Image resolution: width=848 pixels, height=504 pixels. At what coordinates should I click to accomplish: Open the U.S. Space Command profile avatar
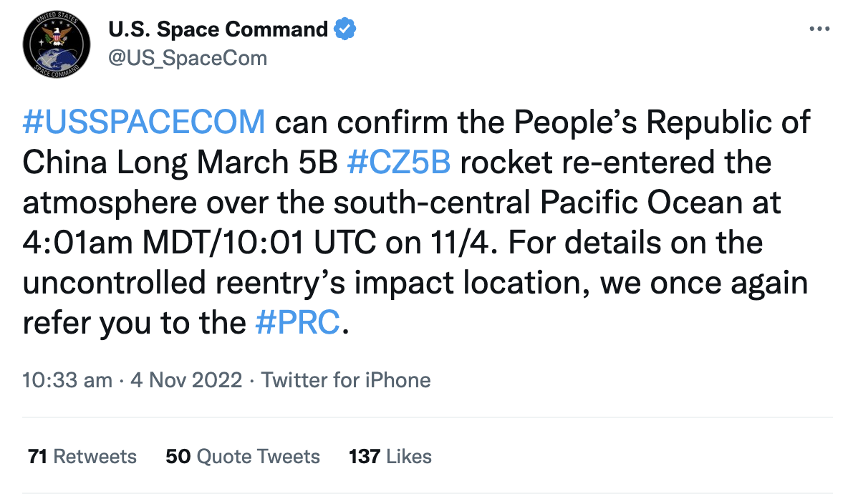(57, 44)
